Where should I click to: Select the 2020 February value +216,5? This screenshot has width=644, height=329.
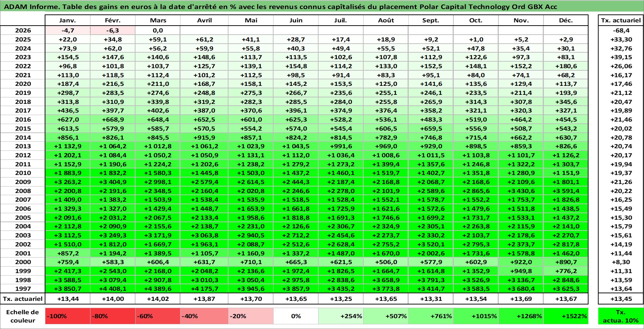[113, 84]
